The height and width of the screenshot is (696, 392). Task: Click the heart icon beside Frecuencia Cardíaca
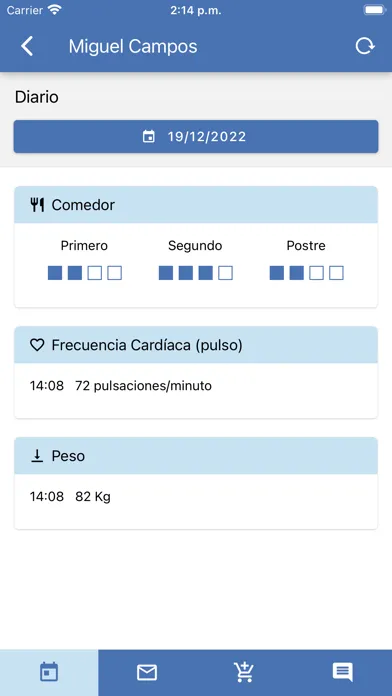coord(37,345)
